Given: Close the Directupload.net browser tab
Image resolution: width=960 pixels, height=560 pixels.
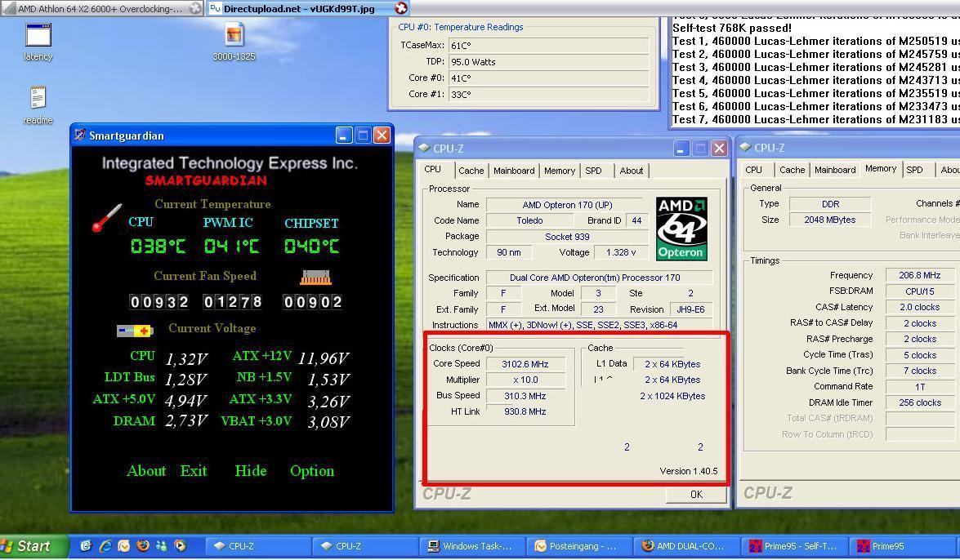Looking at the screenshot, I should [401, 8].
